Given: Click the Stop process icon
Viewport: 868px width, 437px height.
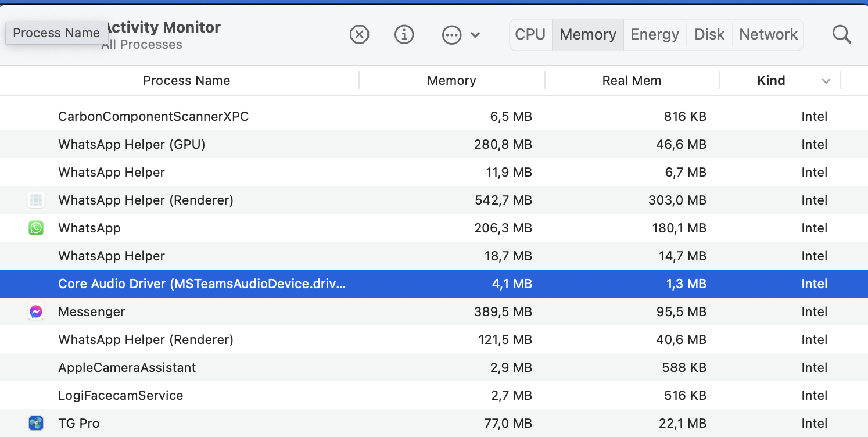Looking at the screenshot, I should [360, 35].
